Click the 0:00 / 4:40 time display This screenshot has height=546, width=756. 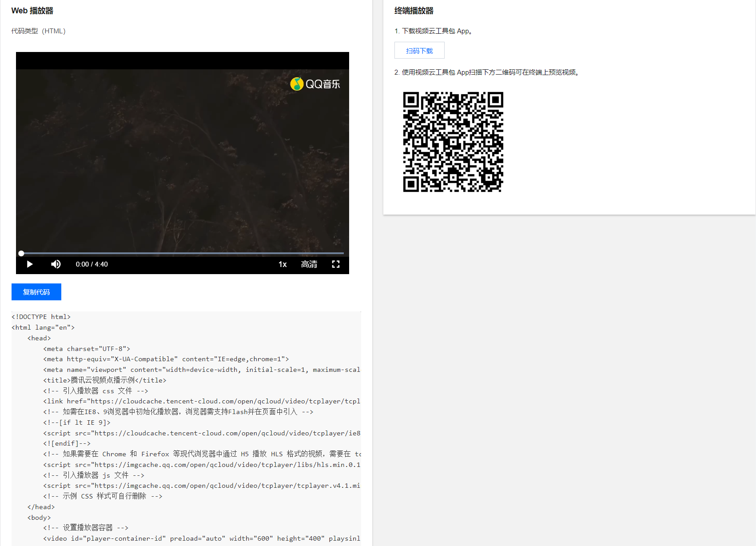[x=92, y=264]
